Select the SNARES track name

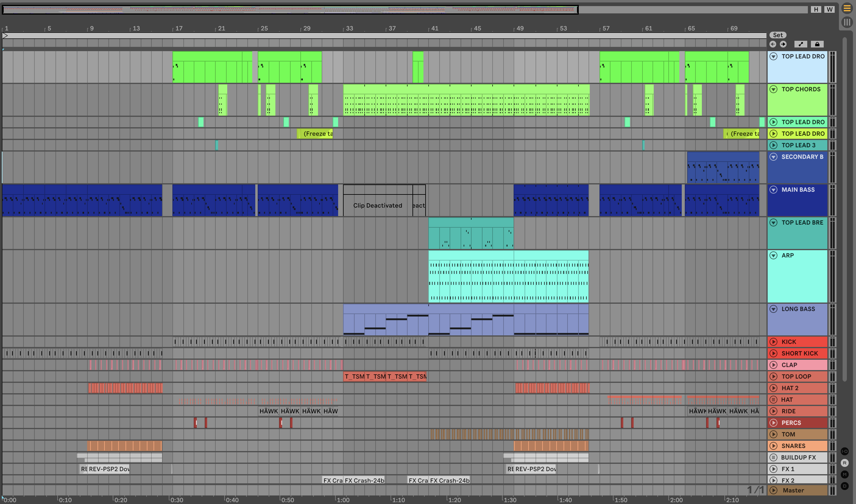click(x=793, y=446)
